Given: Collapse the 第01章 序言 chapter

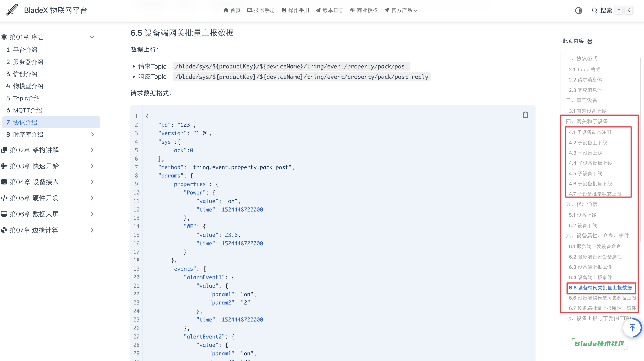Looking at the screenshot, I should coord(92,37).
